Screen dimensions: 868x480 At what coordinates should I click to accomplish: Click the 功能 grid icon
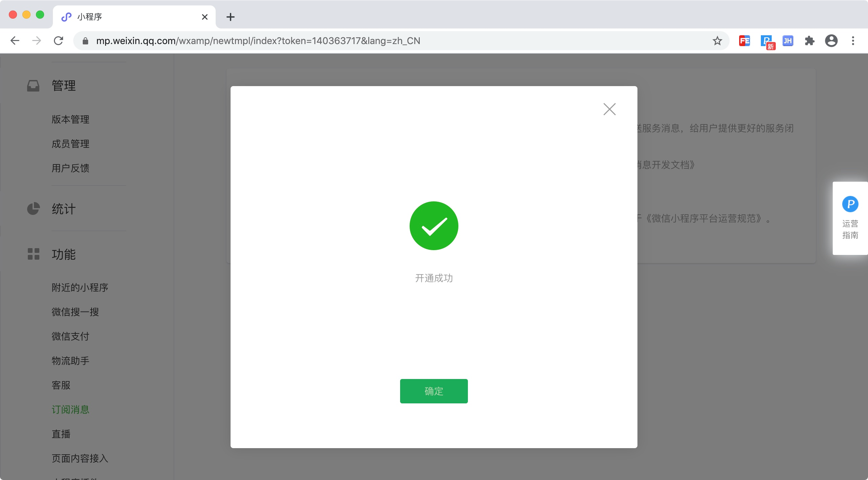pos(33,254)
